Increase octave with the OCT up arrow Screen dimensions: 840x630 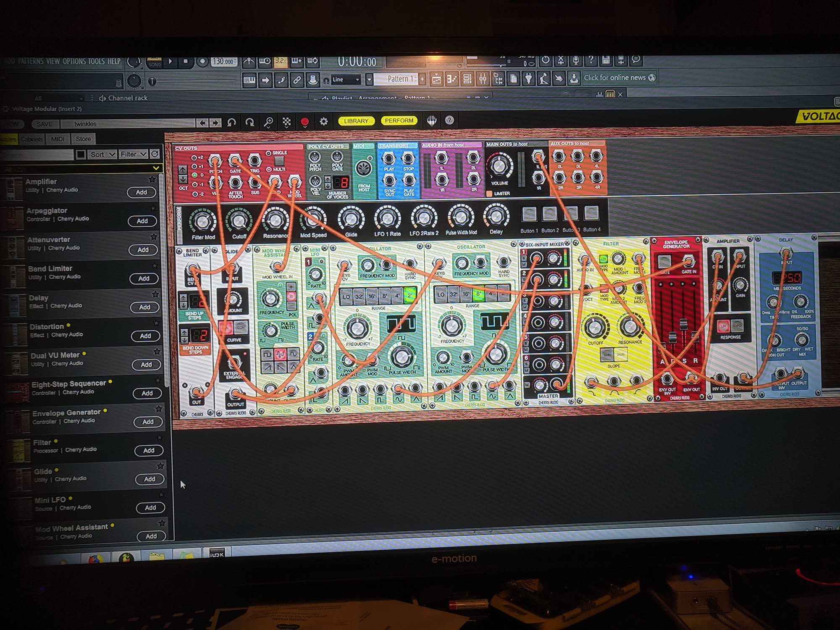tap(183, 170)
